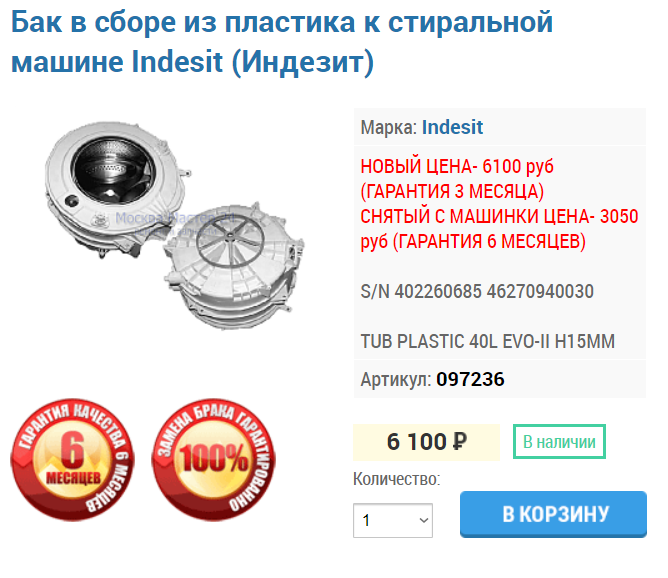Open the Количество quantity dropdown
The width and height of the screenshot is (668, 578).
[392, 520]
